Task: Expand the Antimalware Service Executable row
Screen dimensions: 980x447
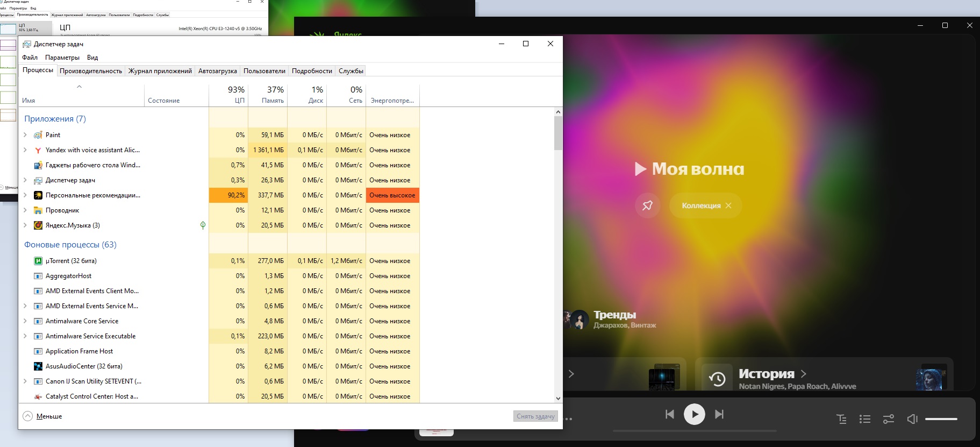Action: [x=25, y=336]
